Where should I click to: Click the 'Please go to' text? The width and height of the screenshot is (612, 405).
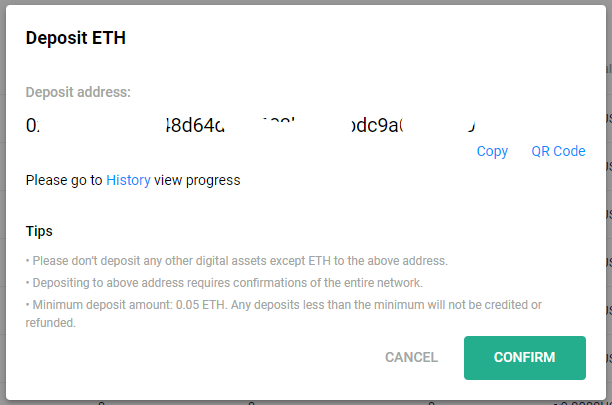point(64,181)
